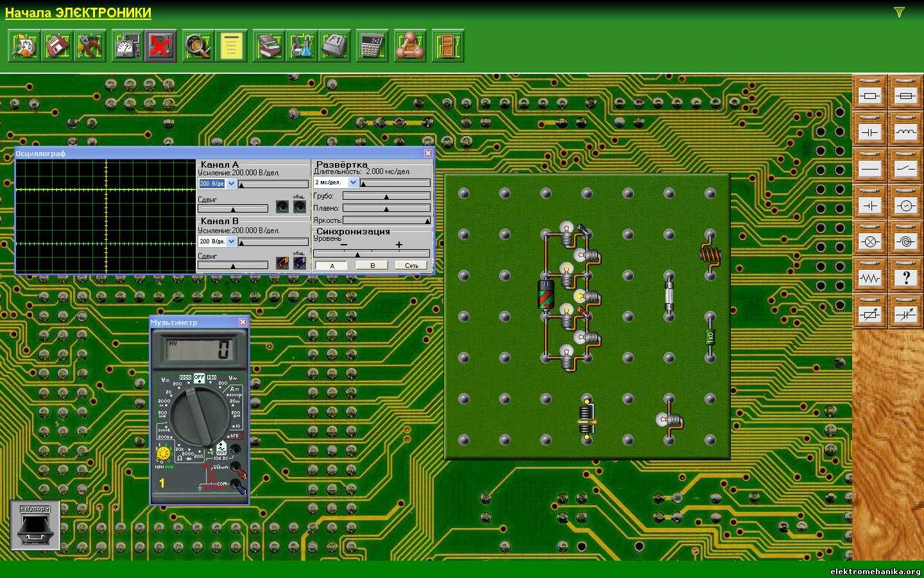Choose the lamp component drawer

coord(869,241)
